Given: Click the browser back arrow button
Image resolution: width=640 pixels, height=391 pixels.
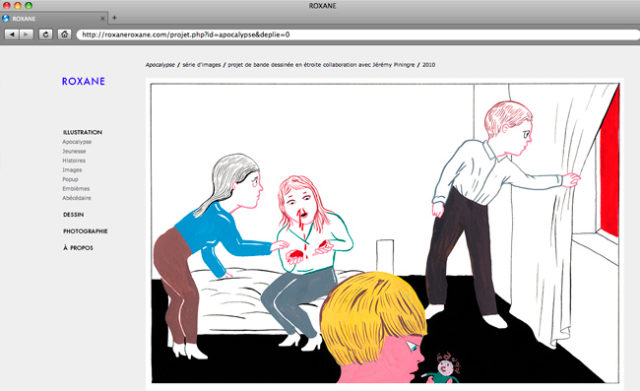Looking at the screenshot, I should [x=12, y=34].
